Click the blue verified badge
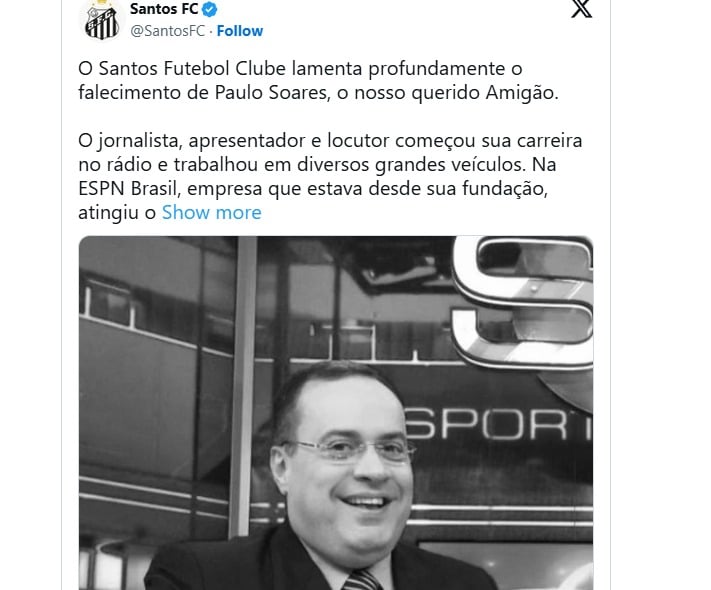Image resolution: width=711 pixels, height=590 pixels. point(209,9)
